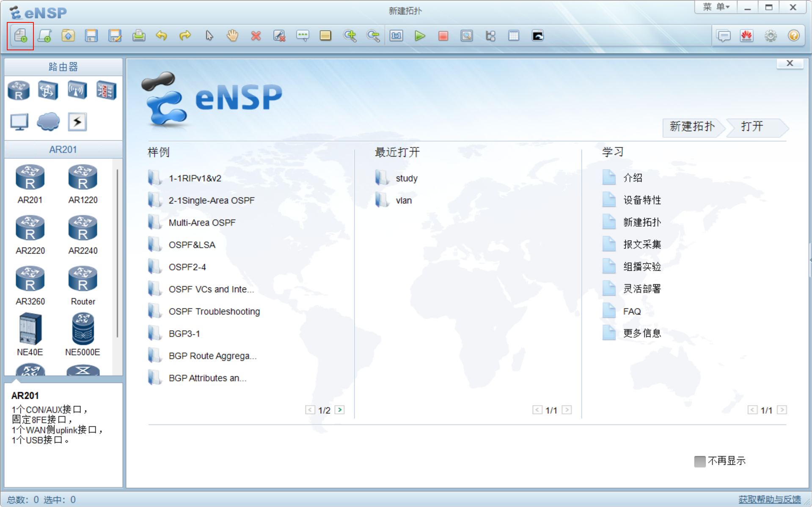Click the Save As toolbar icon

tap(115, 36)
